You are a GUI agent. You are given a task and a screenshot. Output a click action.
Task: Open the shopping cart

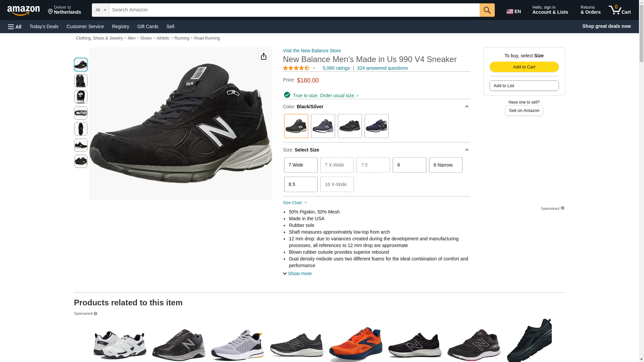pyautogui.click(x=620, y=10)
